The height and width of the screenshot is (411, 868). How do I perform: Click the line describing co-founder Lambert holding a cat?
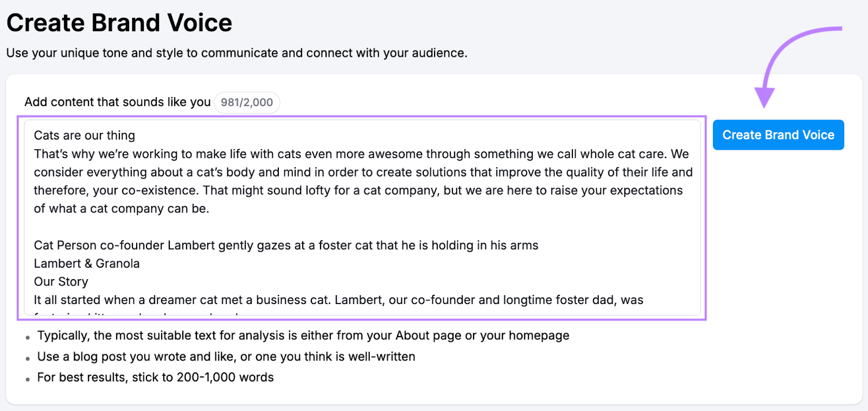[x=286, y=245]
